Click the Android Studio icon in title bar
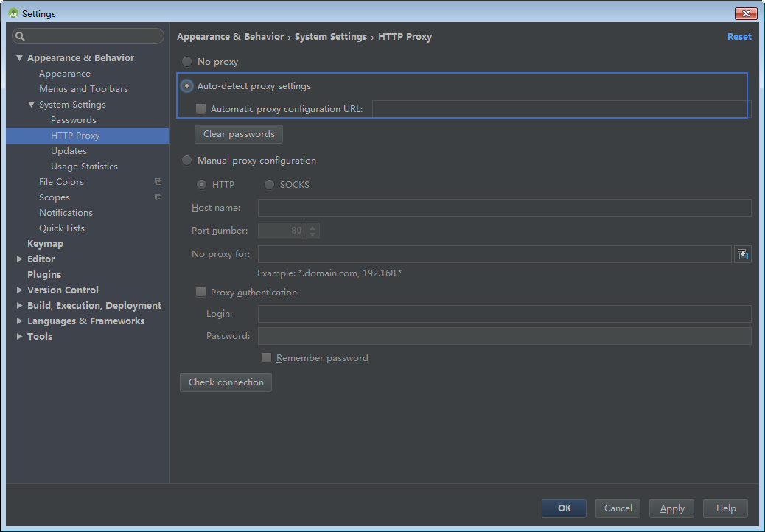The image size is (765, 532). click(x=13, y=13)
